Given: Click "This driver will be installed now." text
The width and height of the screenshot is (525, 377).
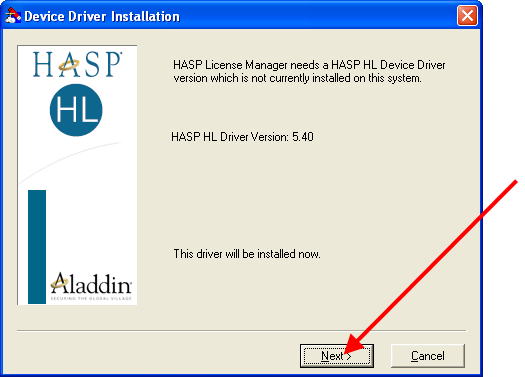Looking at the screenshot, I should coord(247,254).
